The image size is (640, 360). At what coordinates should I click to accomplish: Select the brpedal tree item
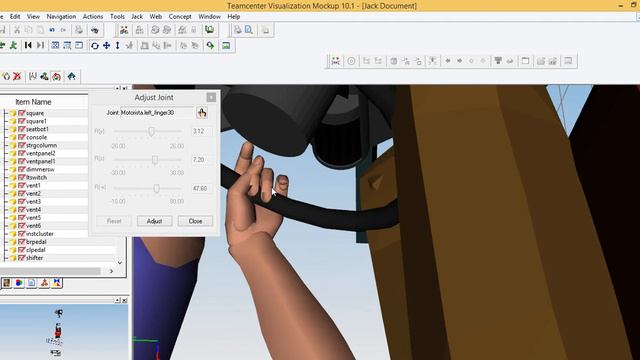[x=36, y=242]
